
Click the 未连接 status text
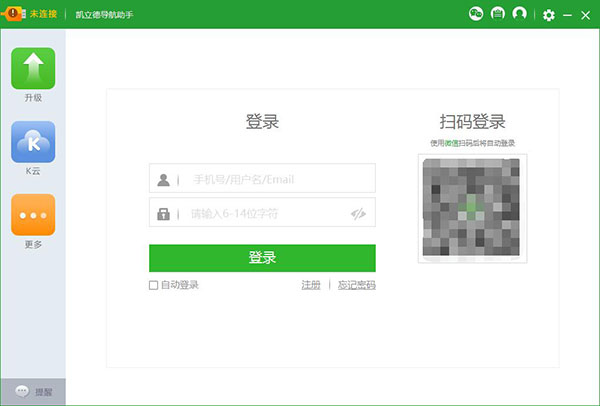click(x=44, y=14)
